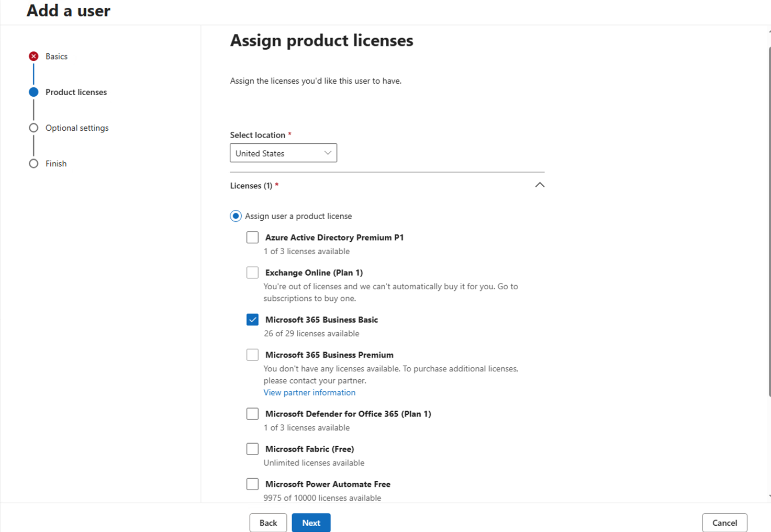Viewport: 771px width, 532px height.
Task: Cancel adding the user
Action: [724, 523]
